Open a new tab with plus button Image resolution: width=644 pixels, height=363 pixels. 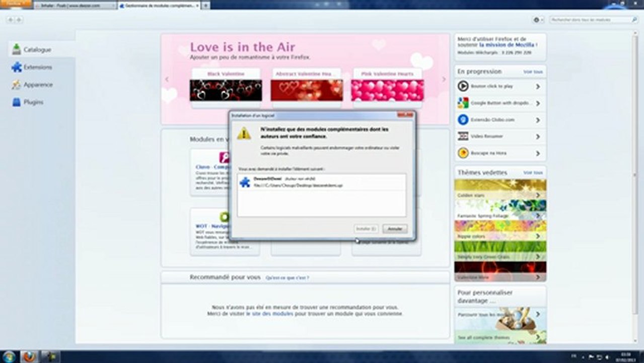pyautogui.click(x=206, y=6)
